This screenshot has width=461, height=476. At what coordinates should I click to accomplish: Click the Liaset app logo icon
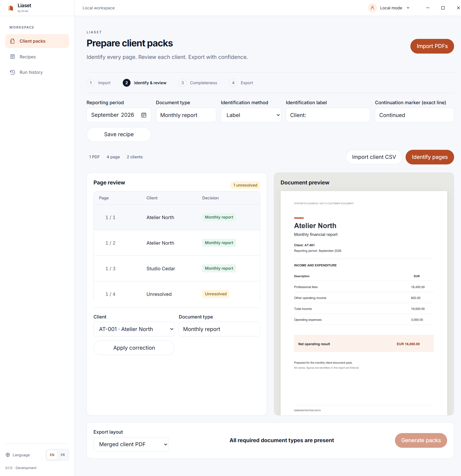[x=11, y=8]
